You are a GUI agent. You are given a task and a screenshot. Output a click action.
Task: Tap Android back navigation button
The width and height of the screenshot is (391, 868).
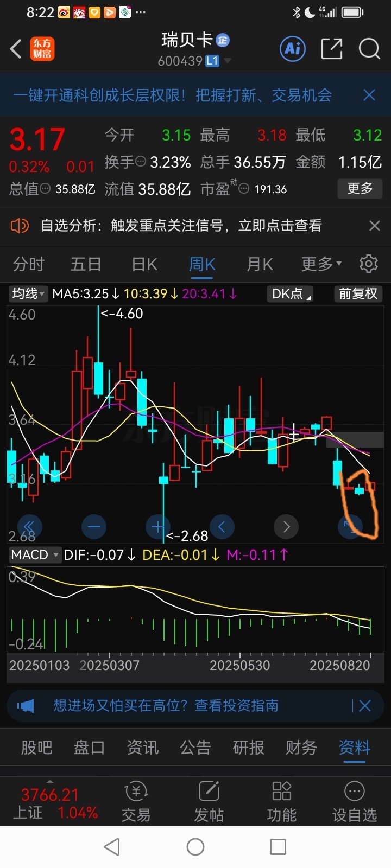(112, 846)
